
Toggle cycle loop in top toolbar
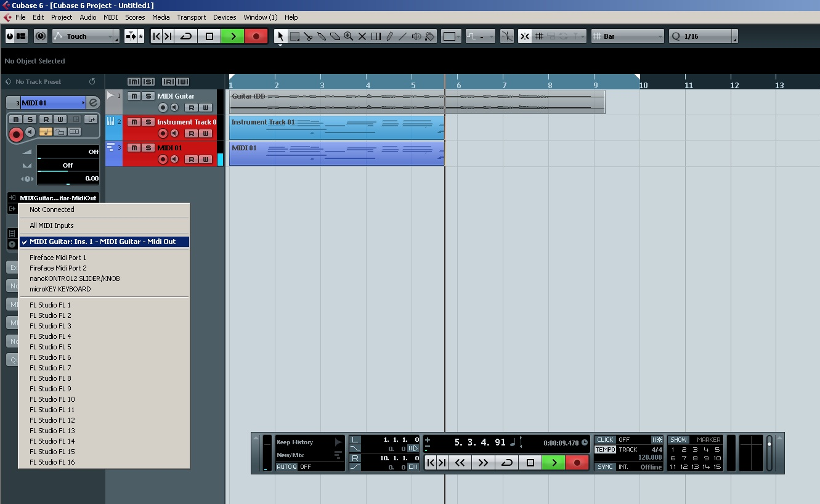point(186,36)
